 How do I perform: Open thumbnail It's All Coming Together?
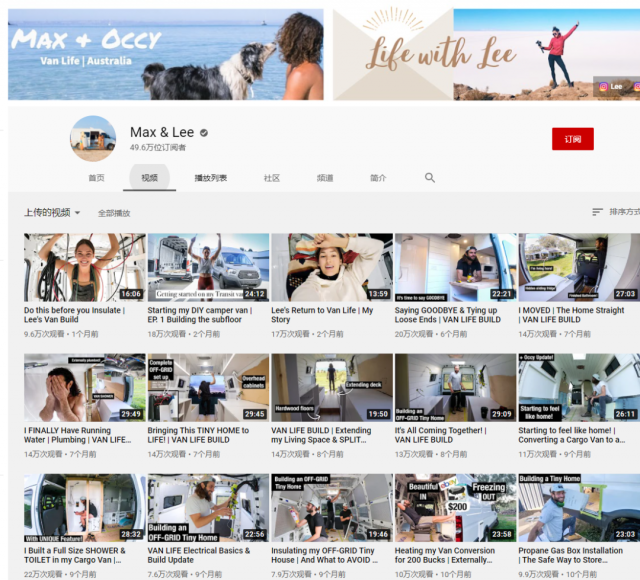click(x=456, y=388)
